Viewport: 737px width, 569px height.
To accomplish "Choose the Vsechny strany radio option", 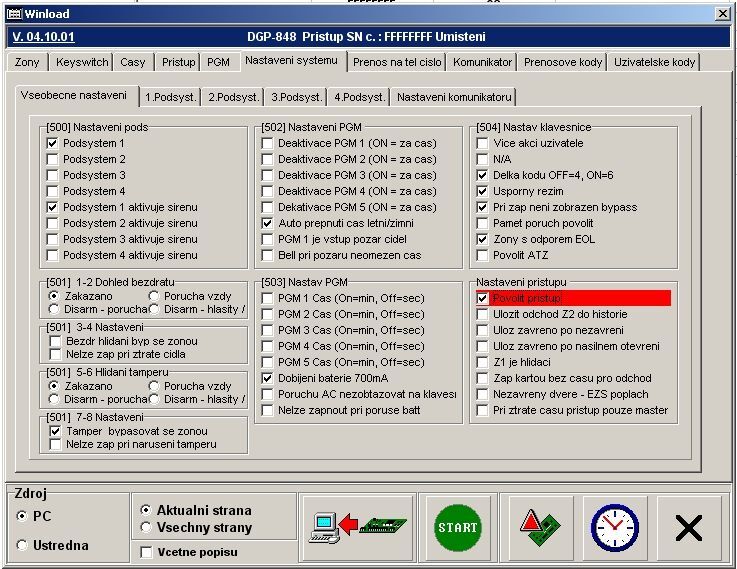I will [147, 527].
